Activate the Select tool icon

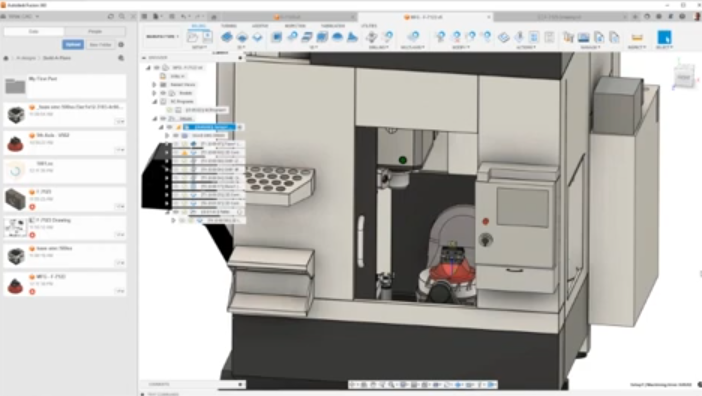[x=664, y=37]
